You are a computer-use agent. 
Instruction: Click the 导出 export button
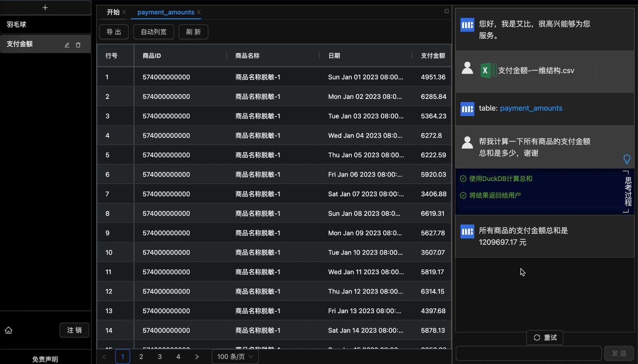coord(114,32)
